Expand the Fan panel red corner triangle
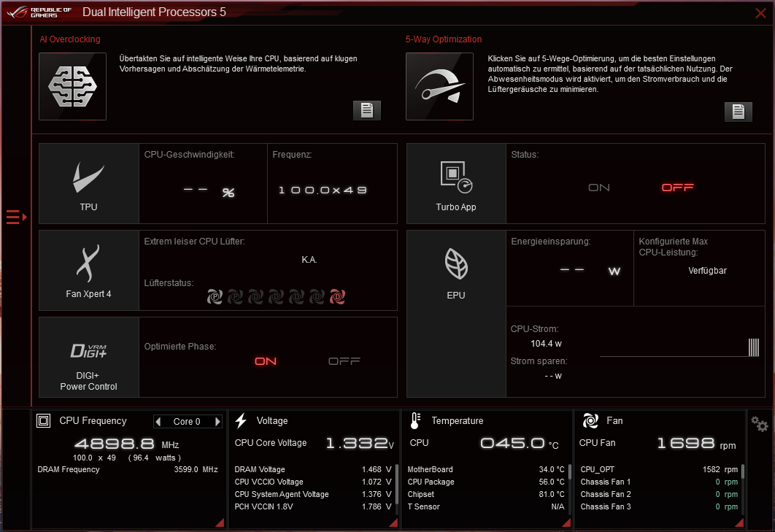Image resolution: width=775 pixels, height=532 pixels. click(x=740, y=523)
